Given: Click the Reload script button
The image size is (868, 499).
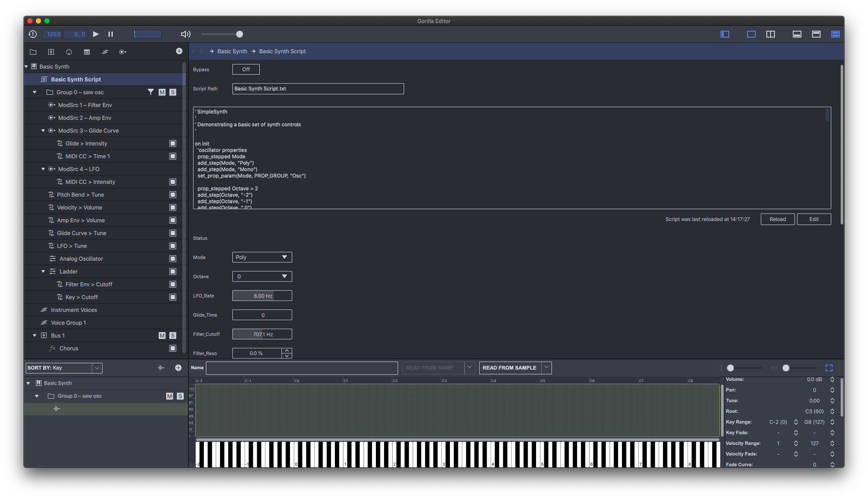Looking at the screenshot, I should point(777,219).
